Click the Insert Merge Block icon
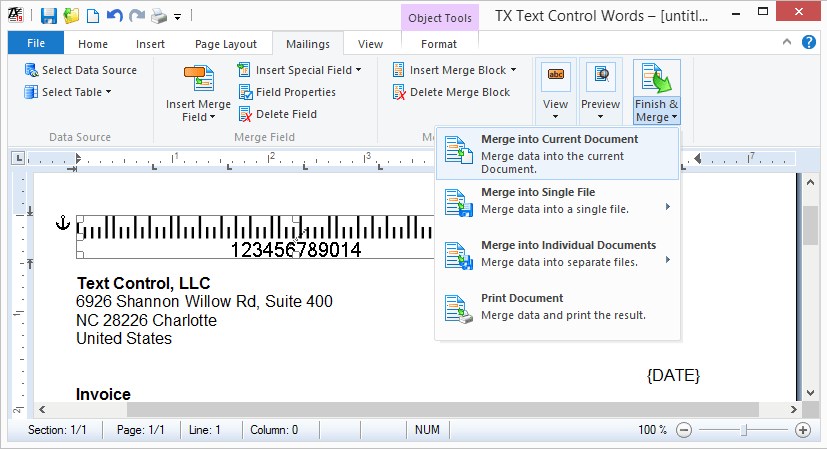This screenshot has width=827, height=449. coord(399,70)
